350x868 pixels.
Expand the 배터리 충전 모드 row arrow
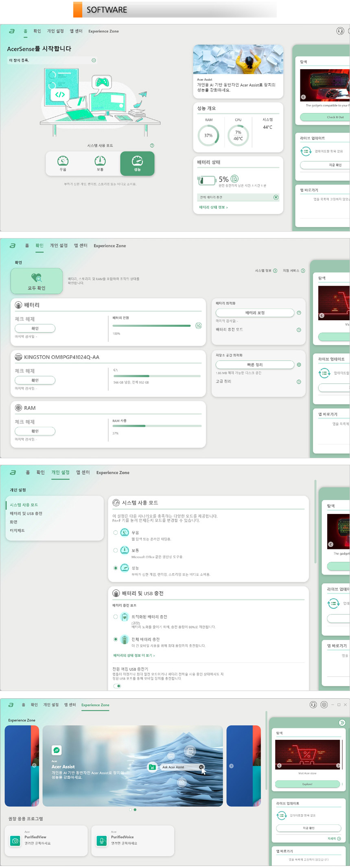click(299, 330)
